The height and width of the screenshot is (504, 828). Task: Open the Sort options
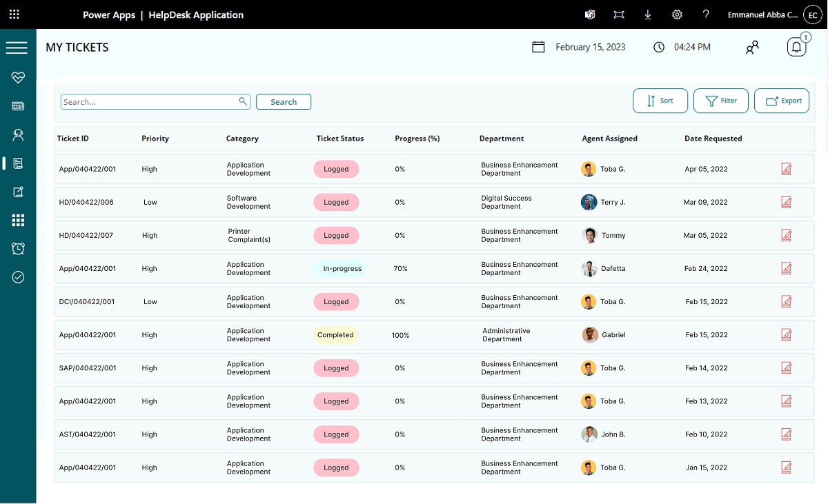click(660, 101)
